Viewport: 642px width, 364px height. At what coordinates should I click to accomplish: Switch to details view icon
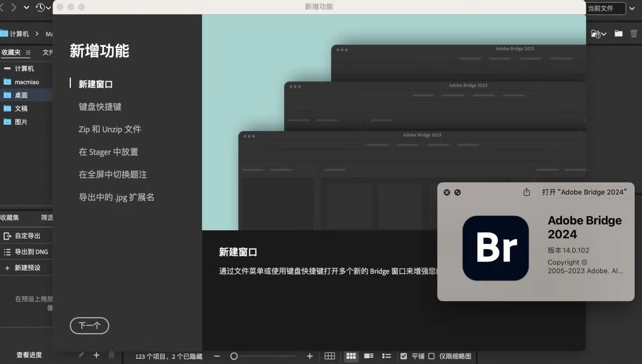click(369, 356)
